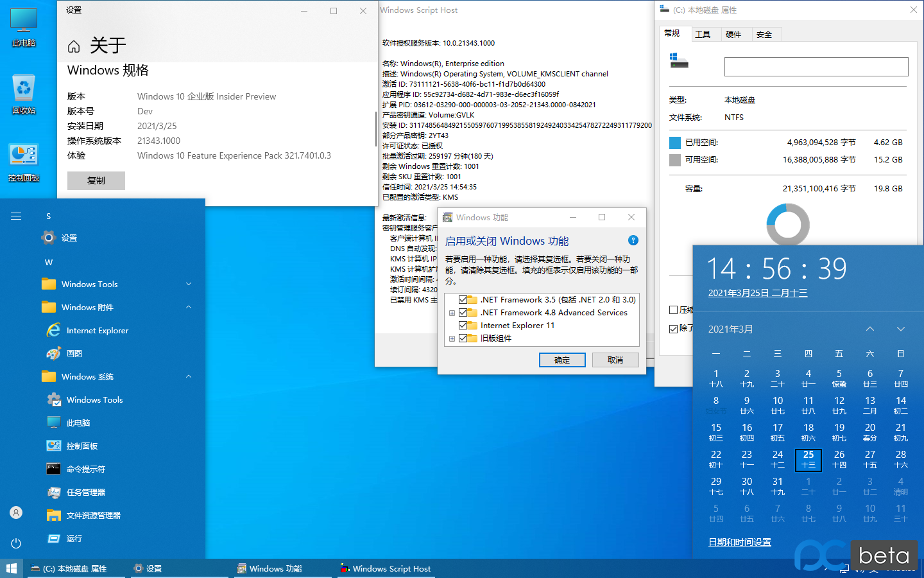Select March 25 in the calendar

coord(809,459)
